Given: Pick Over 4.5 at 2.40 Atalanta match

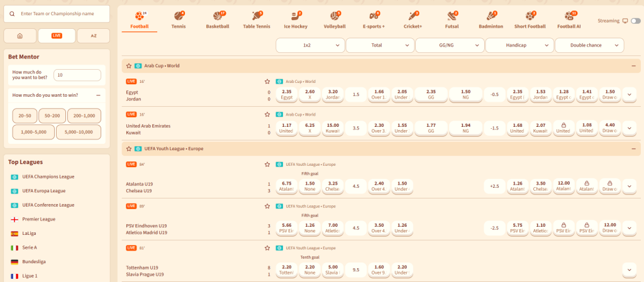Looking at the screenshot, I should (x=379, y=187).
